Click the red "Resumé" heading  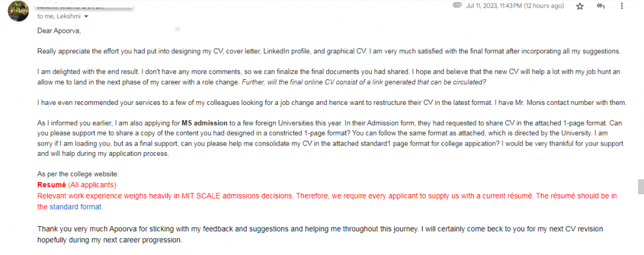(x=52, y=185)
